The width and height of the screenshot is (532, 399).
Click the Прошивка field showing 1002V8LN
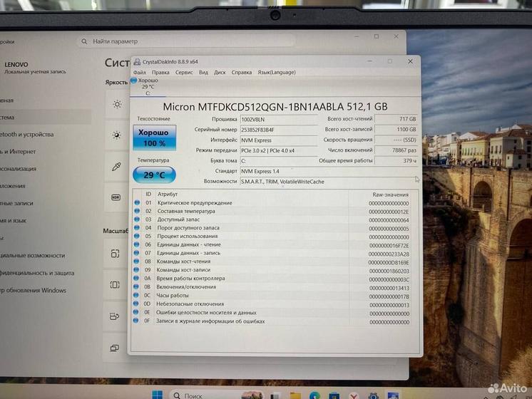279,119
